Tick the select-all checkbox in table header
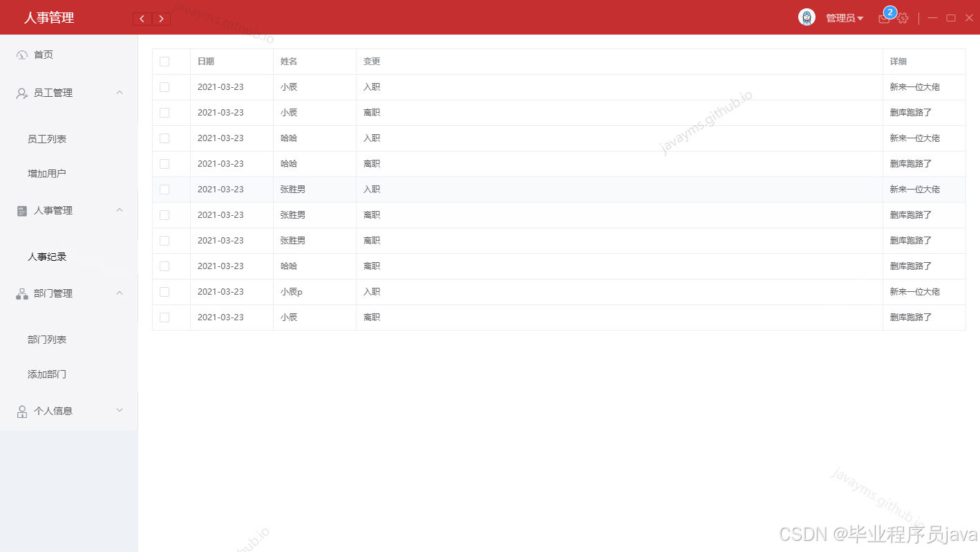This screenshot has height=552, width=980. pos(164,62)
